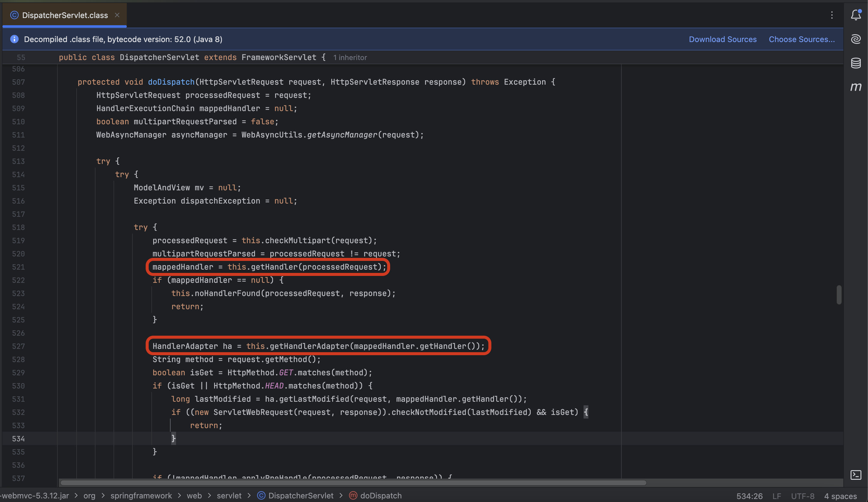Screen dimensions: 868x502
Task: Click the class icon on DispatcherServlet tab
Action: pyautogui.click(x=14, y=15)
